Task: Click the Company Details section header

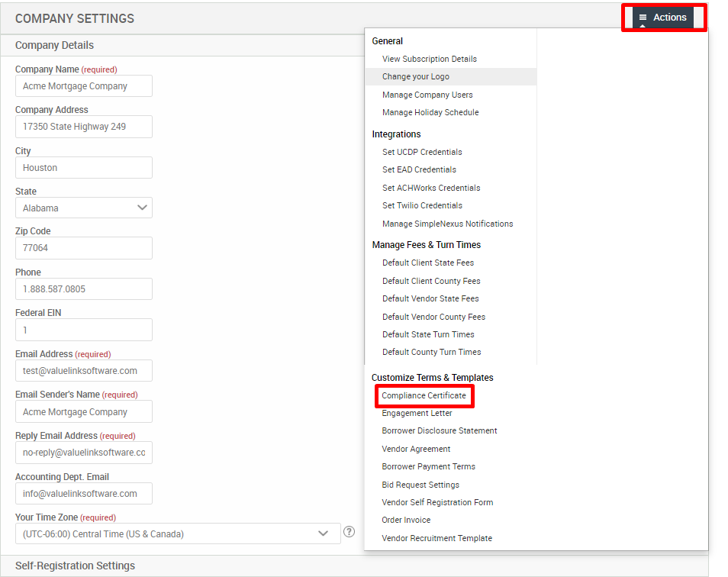Action: (182, 45)
